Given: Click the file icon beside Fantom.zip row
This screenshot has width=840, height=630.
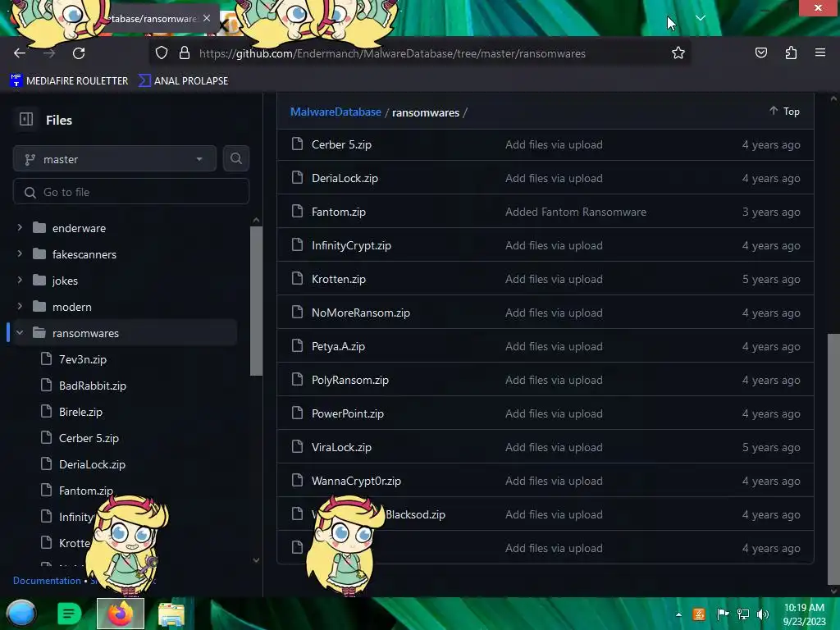Looking at the screenshot, I should (297, 212).
